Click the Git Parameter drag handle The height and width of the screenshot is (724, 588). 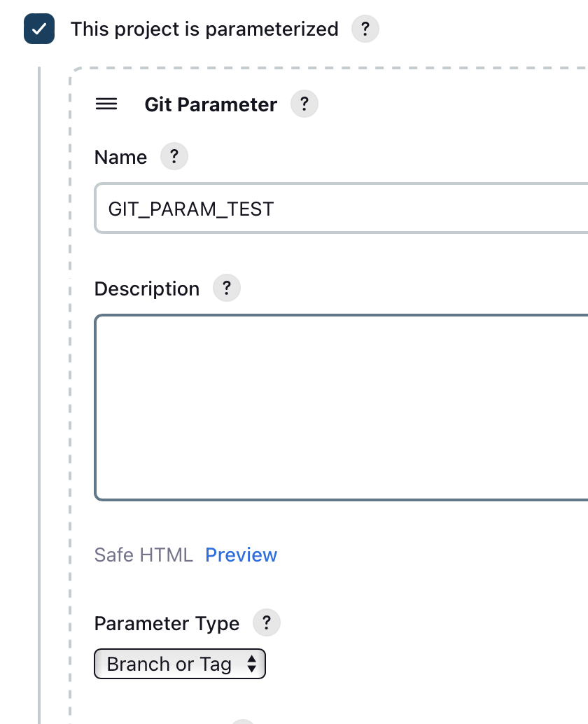(106, 104)
